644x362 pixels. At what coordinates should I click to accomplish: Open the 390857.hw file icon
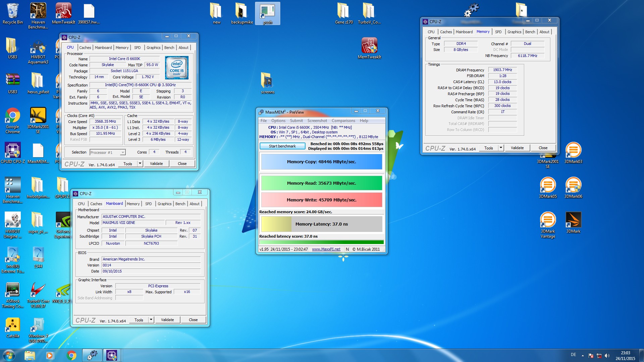89,13
